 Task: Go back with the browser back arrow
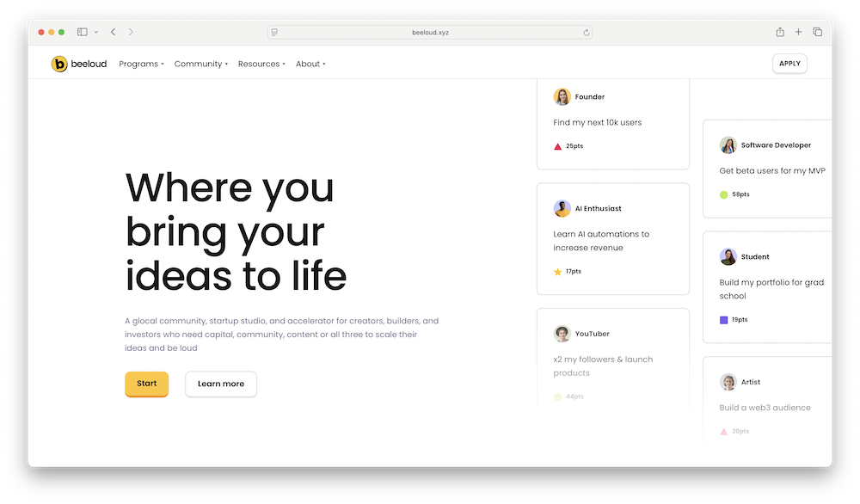coord(113,32)
